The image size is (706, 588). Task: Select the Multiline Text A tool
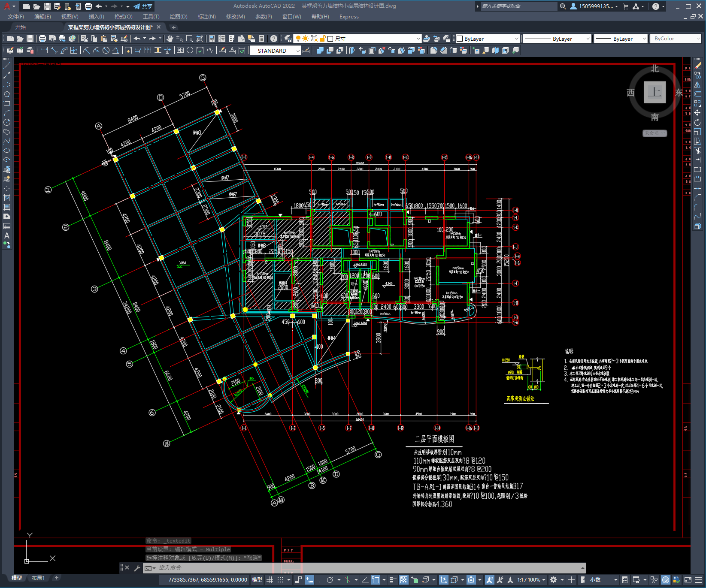pos(7,235)
